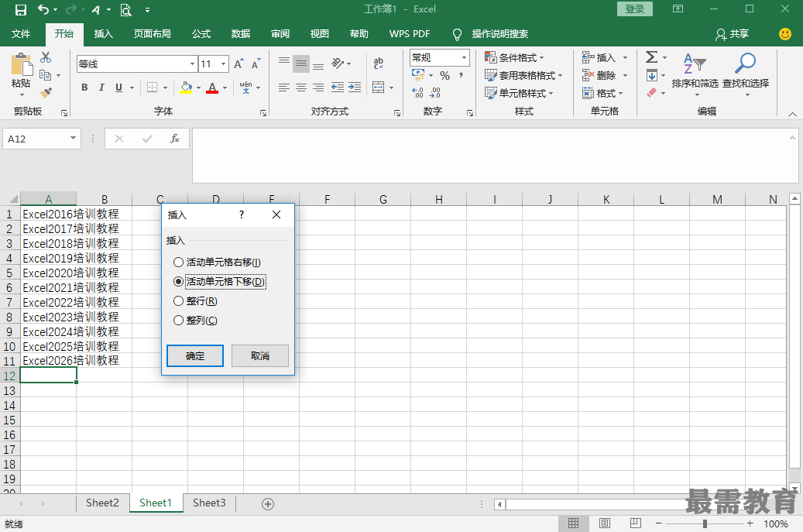Select cell A1 Excel2016培训教程
Image resolution: width=803 pixels, height=532 pixels.
48,214
